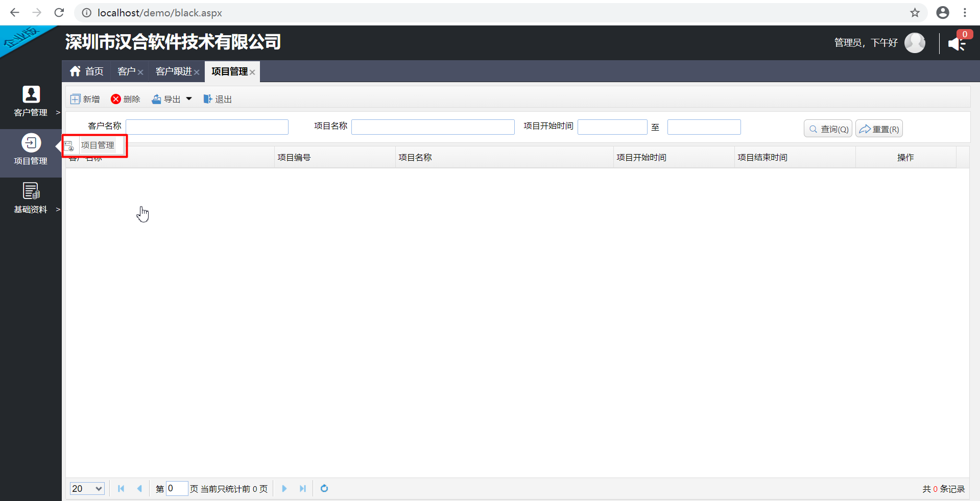Click the admin user avatar
The height and width of the screenshot is (501, 980).
coord(914,43)
